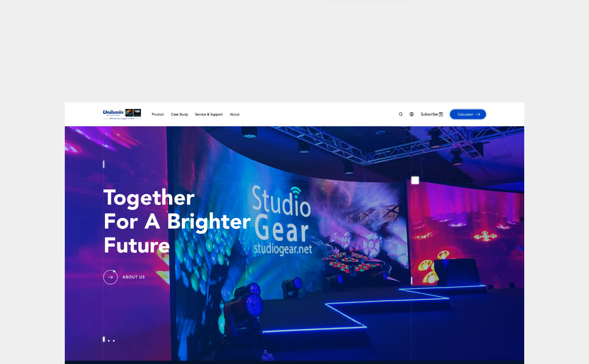This screenshot has width=589, height=364.
Task: Select the first active slide indicator bar
Action: coord(104,339)
